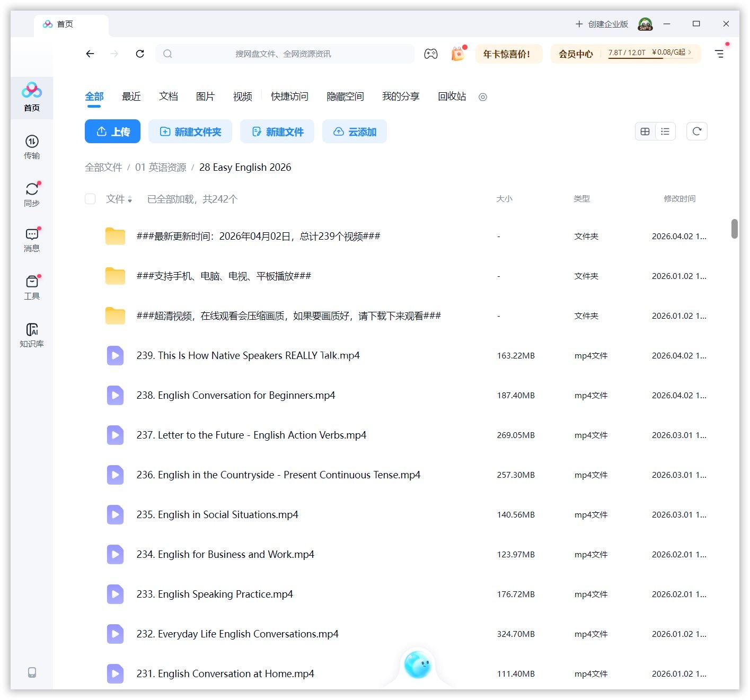Open the 回收站 recycle bin tab
The width and height of the screenshot is (750, 700).
452,97
